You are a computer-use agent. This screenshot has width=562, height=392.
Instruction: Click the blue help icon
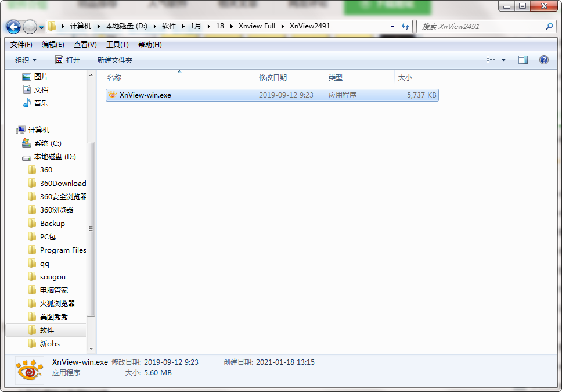pyautogui.click(x=544, y=60)
